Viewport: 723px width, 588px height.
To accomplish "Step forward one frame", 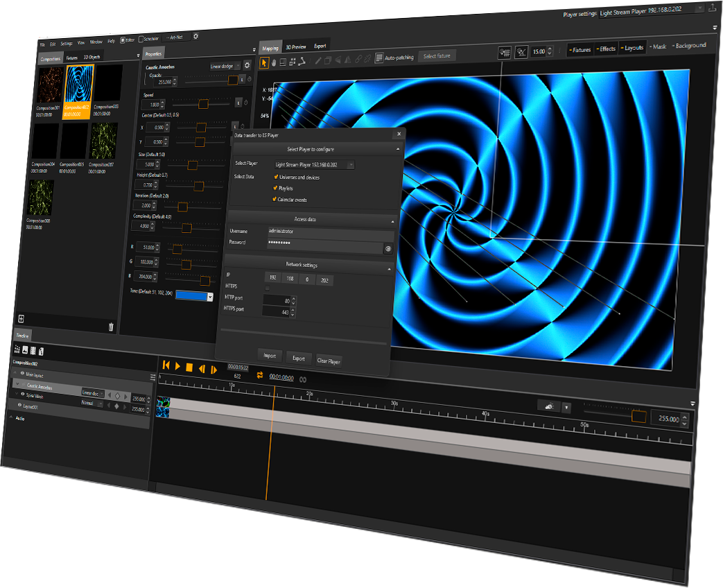I will pos(214,370).
